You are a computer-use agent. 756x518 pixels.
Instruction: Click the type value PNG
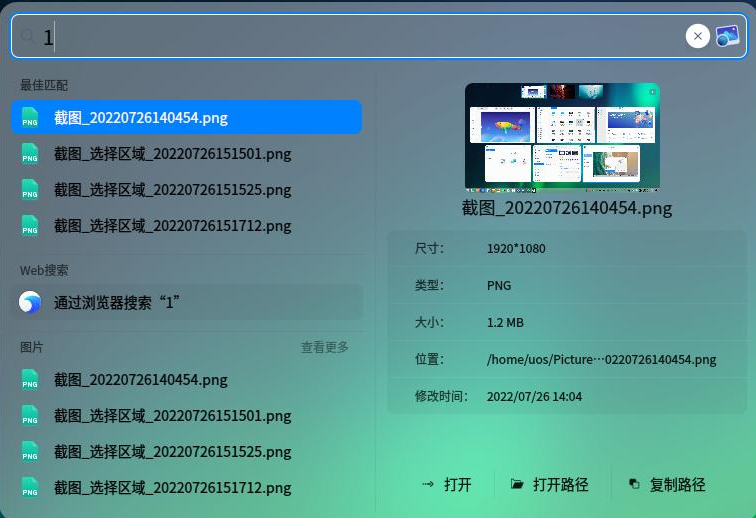[x=499, y=286]
